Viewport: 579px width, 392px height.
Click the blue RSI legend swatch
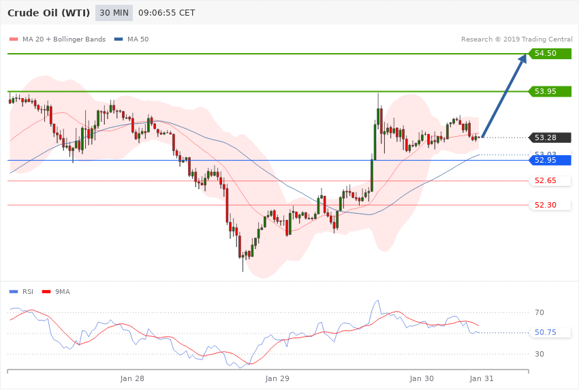(14, 292)
